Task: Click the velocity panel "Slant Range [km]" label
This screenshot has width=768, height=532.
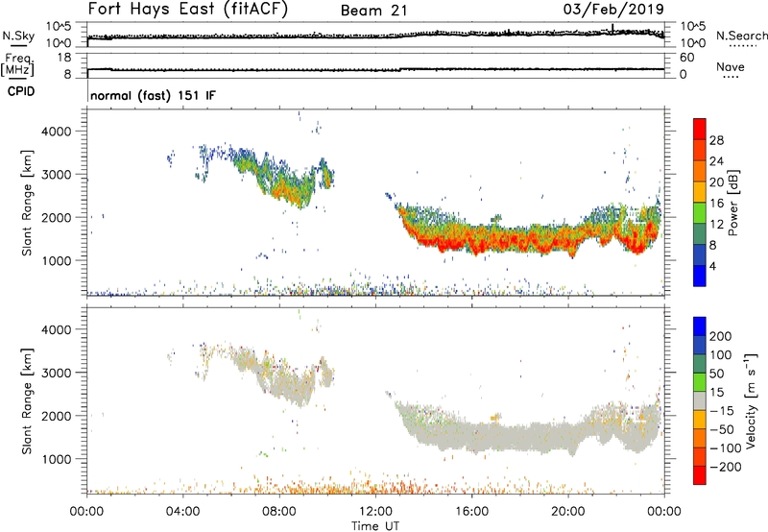Action: [x=27, y=401]
